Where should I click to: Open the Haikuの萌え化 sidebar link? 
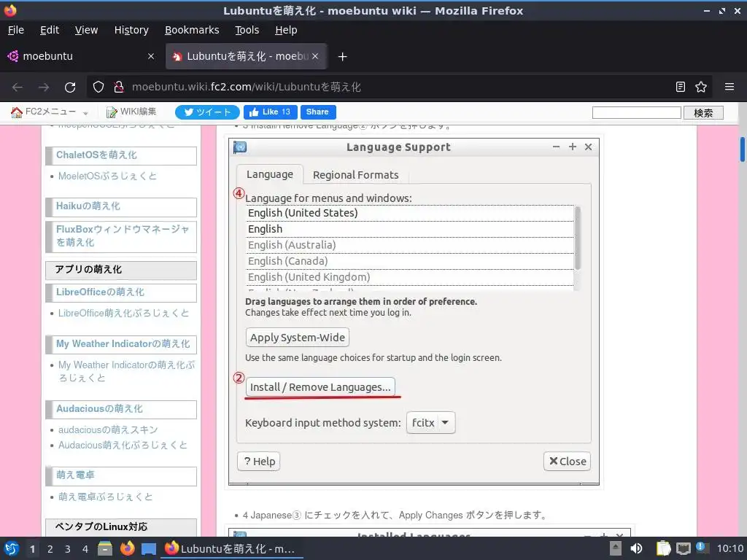coord(88,206)
